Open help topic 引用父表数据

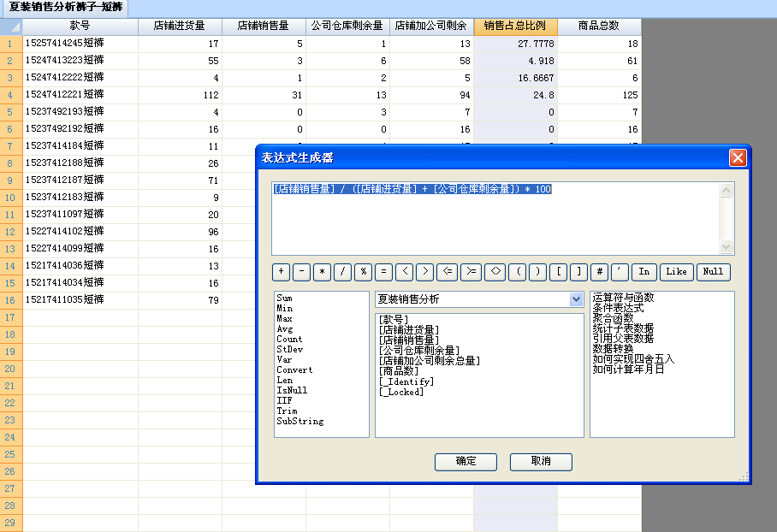click(623, 339)
